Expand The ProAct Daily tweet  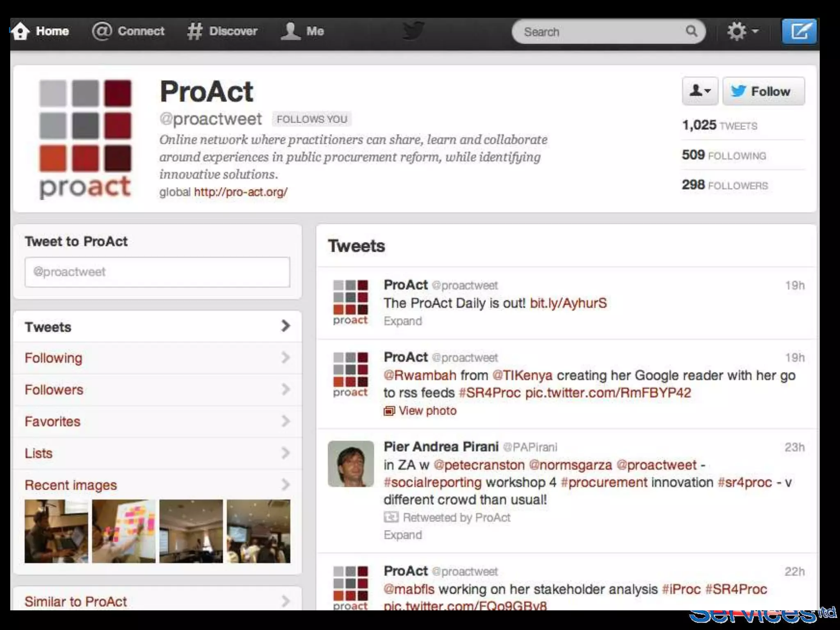pyautogui.click(x=402, y=321)
